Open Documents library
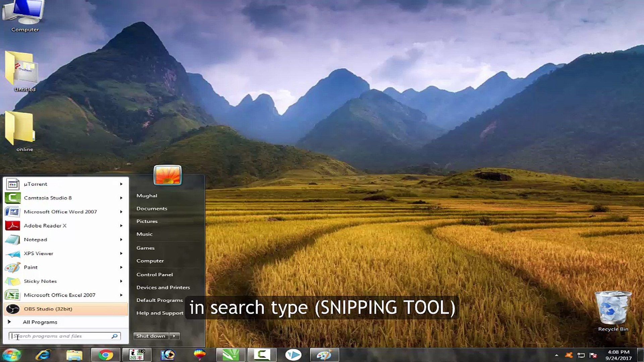 (x=152, y=208)
